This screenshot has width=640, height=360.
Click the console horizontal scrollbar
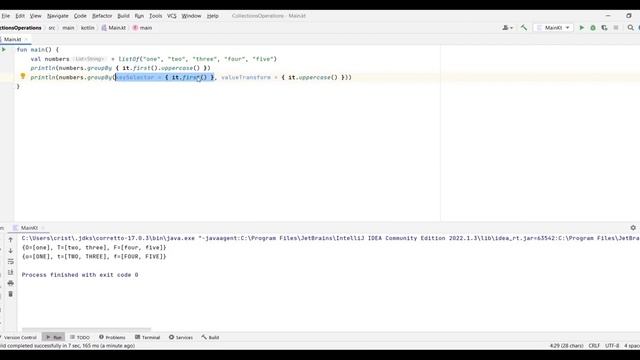coord(86,329)
